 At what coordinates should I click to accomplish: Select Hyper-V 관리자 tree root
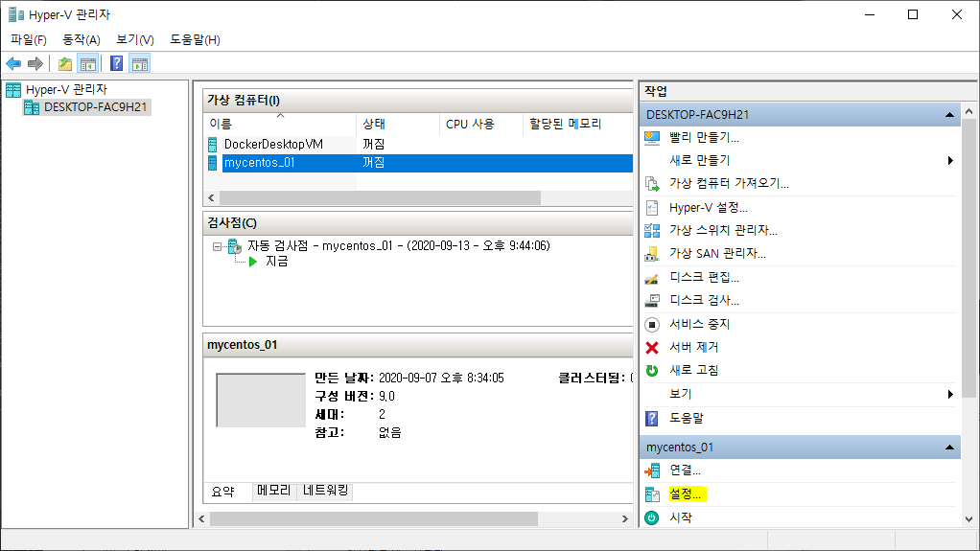66,89
